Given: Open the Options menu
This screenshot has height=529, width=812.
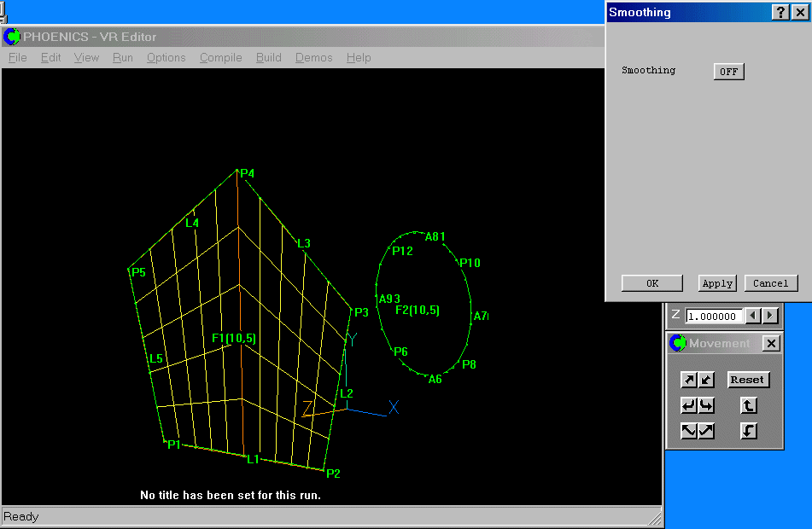Looking at the screenshot, I should pyautogui.click(x=166, y=57).
